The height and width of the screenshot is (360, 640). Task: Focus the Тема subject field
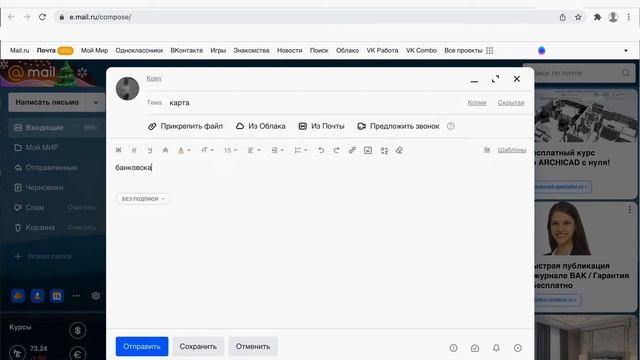[x=314, y=103]
